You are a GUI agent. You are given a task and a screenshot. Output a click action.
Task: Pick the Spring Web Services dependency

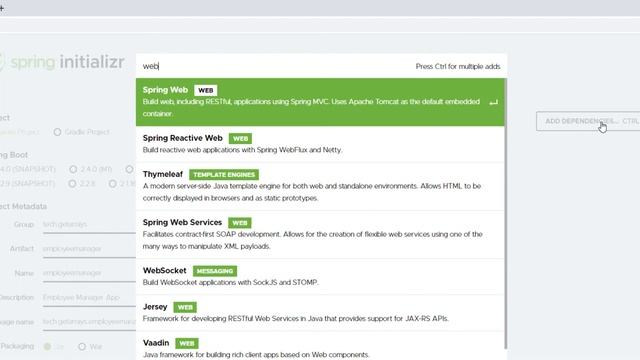pos(320,235)
